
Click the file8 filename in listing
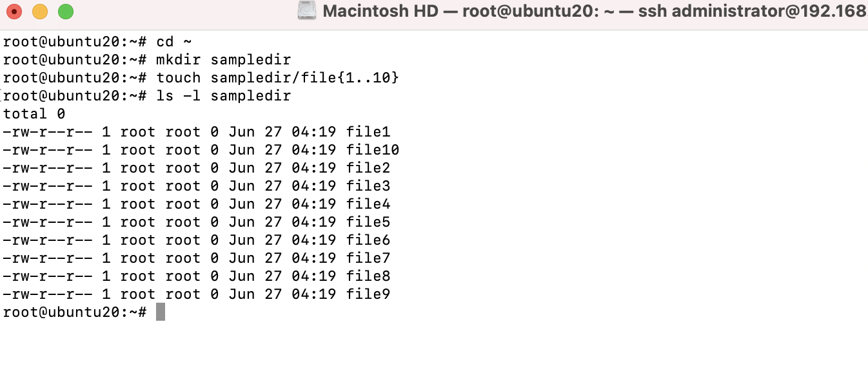pyautogui.click(x=368, y=276)
